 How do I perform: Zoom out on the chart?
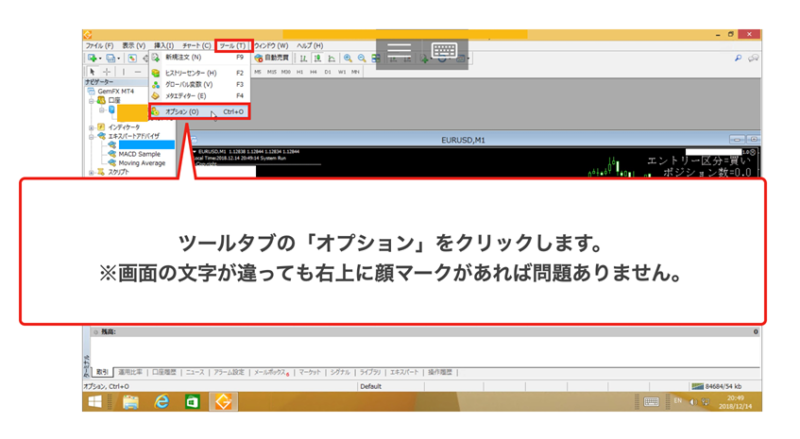point(362,58)
